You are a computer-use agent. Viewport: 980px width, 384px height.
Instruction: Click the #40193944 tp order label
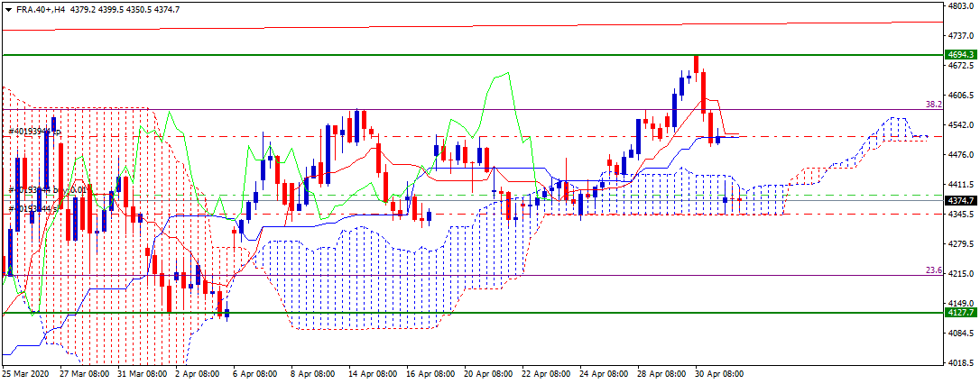tap(34, 132)
